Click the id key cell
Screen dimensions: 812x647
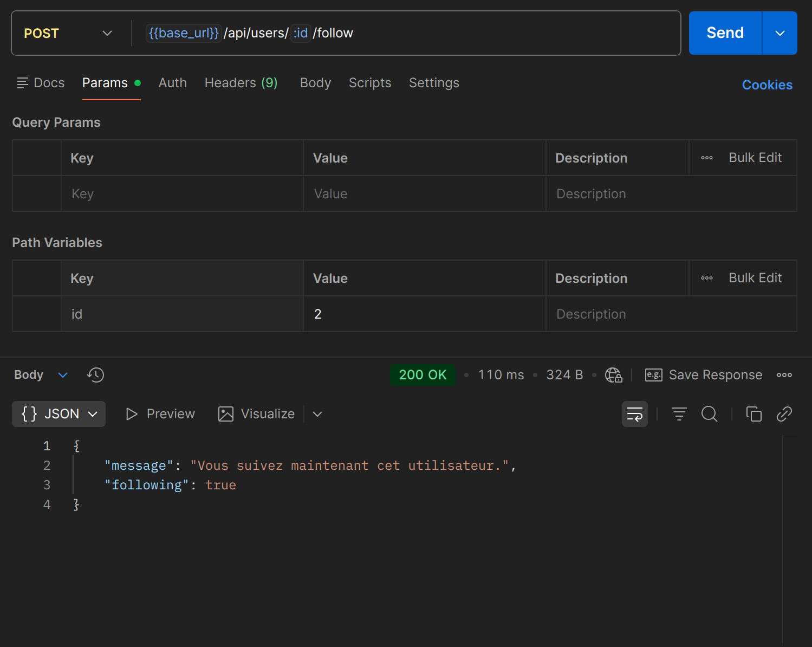click(182, 314)
